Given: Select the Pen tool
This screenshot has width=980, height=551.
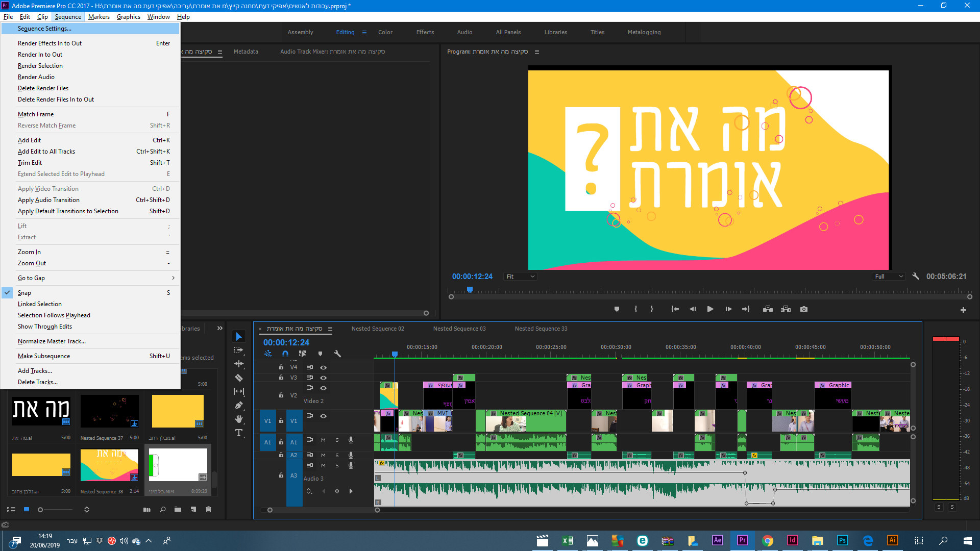Looking at the screenshot, I should [238, 406].
